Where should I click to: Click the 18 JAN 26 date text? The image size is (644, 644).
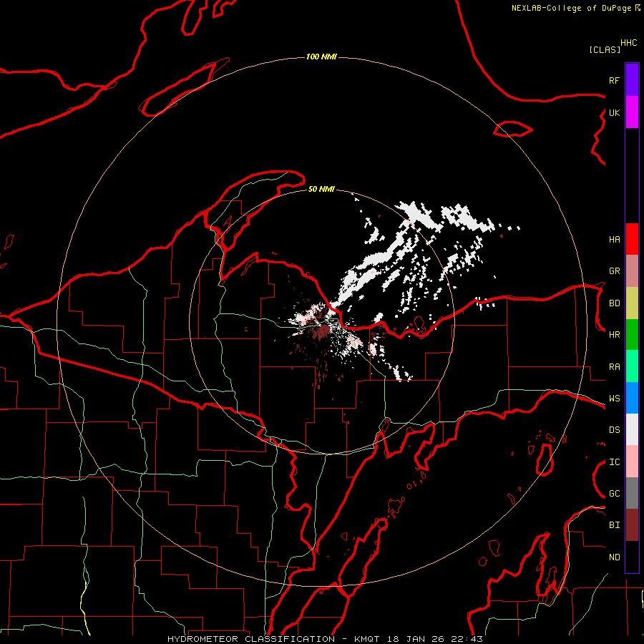417,639
